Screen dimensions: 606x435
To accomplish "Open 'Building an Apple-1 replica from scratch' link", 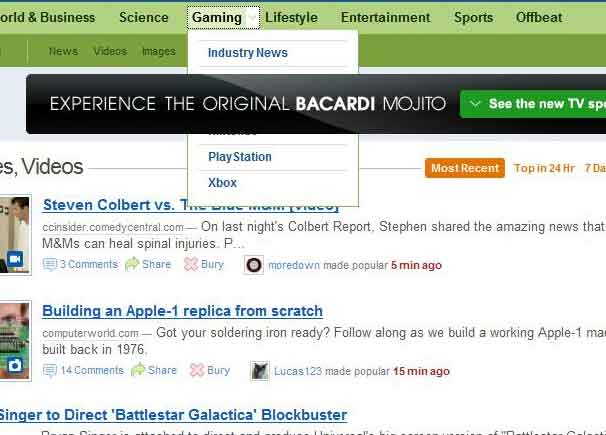I will 182,311.
